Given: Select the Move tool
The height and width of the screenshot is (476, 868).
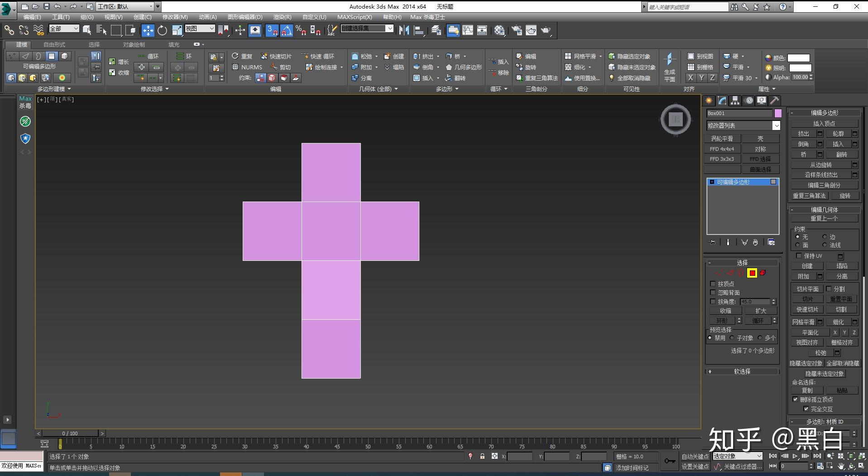Looking at the screenshot, I should 148,30.
